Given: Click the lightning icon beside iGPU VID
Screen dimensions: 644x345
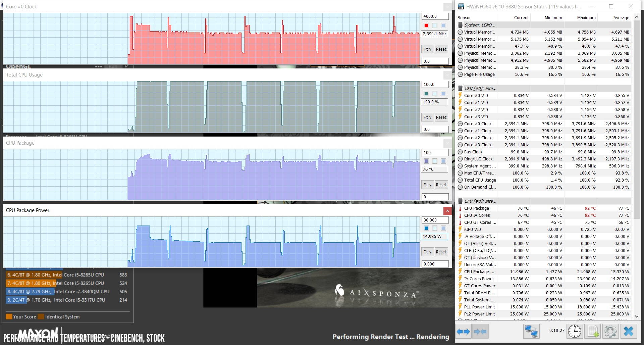Looking at the screenshot, I should [460, 229].
